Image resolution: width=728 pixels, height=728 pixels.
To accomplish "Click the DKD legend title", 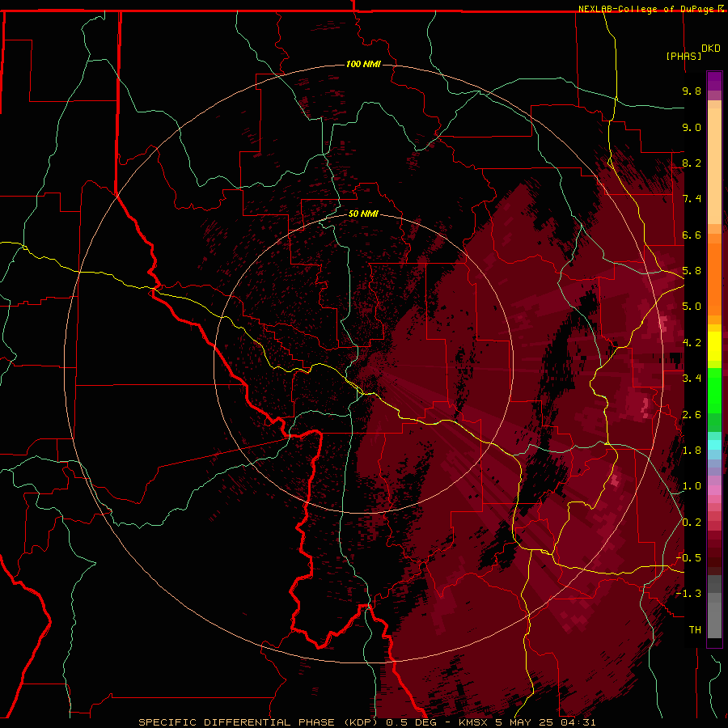I will click(x=710, y=49).
